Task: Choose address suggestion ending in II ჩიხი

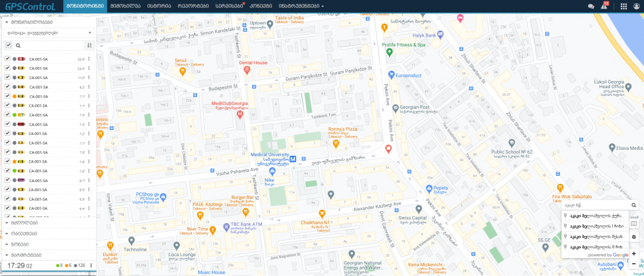Action: [595, 247]
